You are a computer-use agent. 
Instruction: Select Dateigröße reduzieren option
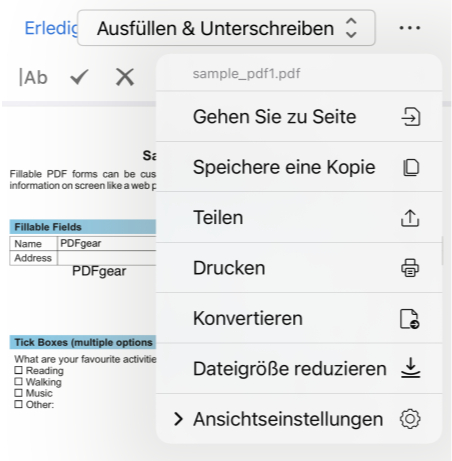click(299, 369)
